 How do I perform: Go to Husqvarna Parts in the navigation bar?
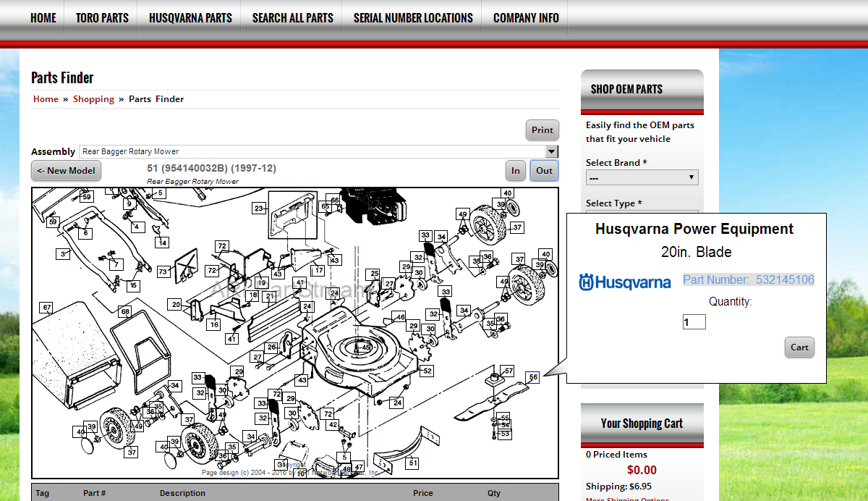tap(190, 18)
